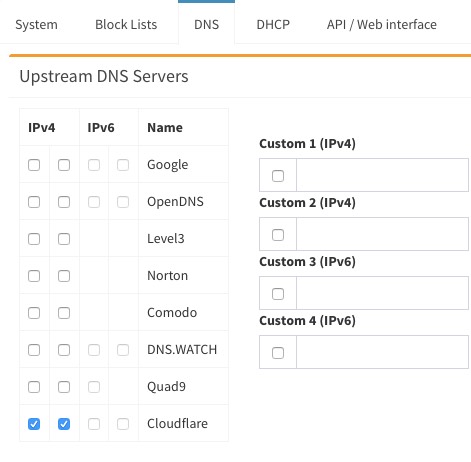Image resolution: width=471 pixels, height=462 pixels.
Task: Check the Quad9 IPv6 checkbox
Action: click(x=94, y=387)
